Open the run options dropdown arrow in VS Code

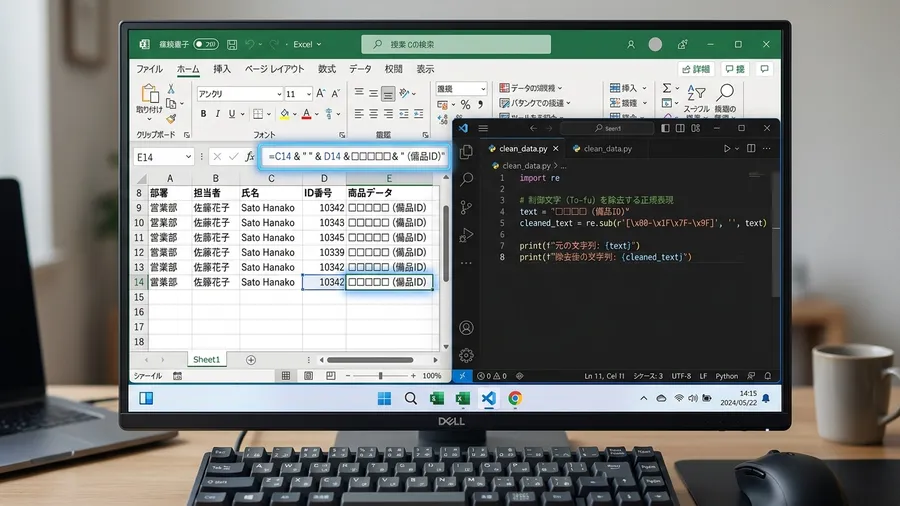tap(737, 149)
